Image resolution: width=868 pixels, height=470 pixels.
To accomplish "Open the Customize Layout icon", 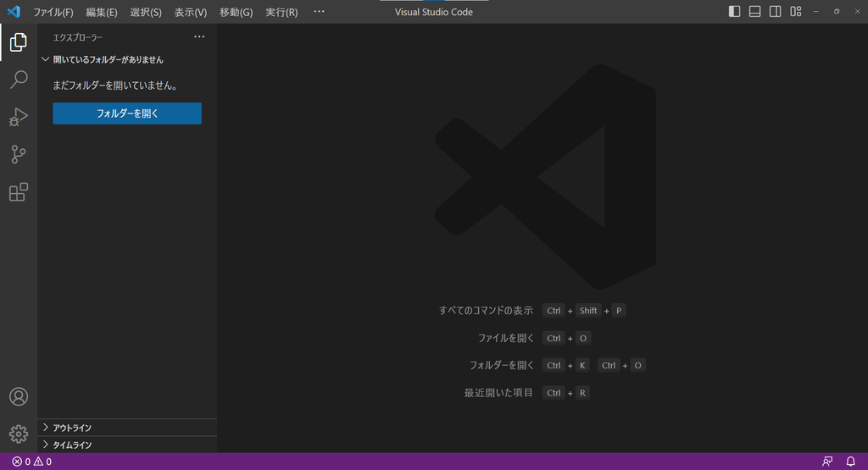I will 795,12.
